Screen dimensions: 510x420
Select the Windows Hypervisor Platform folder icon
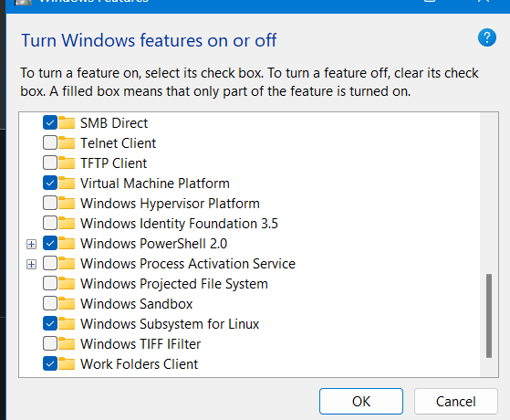tap(67, 204)
